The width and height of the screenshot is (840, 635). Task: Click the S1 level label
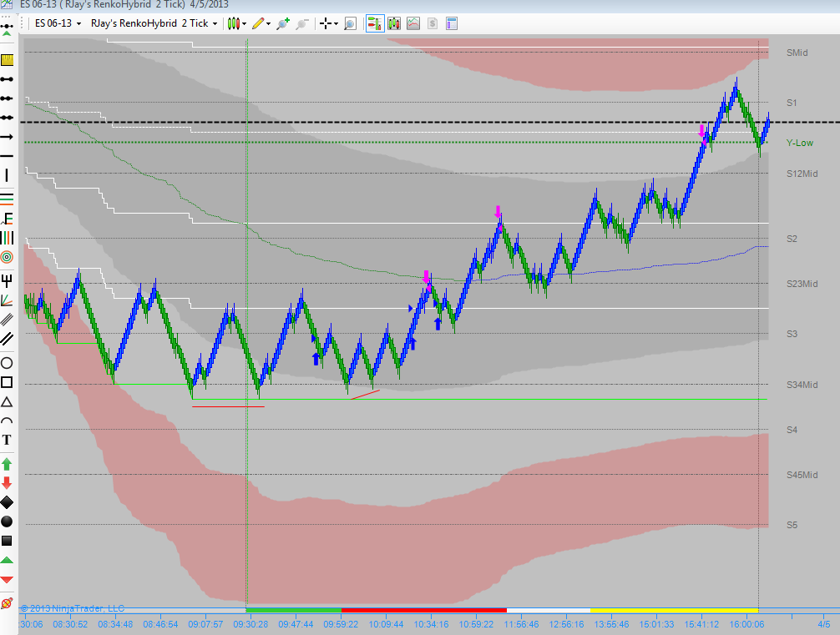point(792,103)
